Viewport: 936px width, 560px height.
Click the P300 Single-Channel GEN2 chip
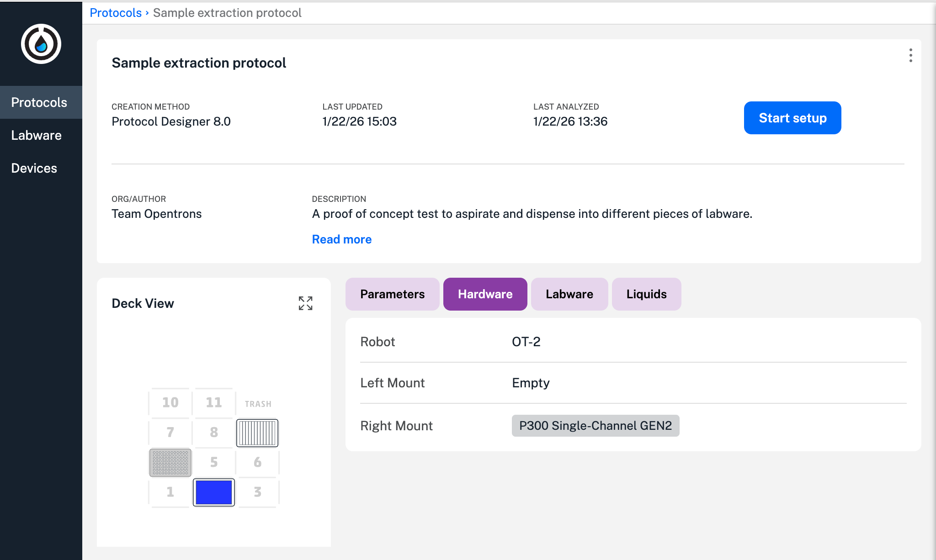pos(596,425)
